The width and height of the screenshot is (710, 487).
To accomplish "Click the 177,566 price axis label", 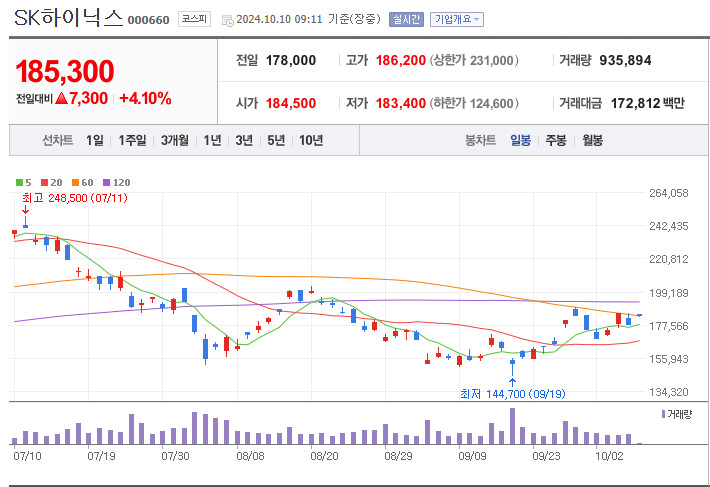I will tap(668, 326).
